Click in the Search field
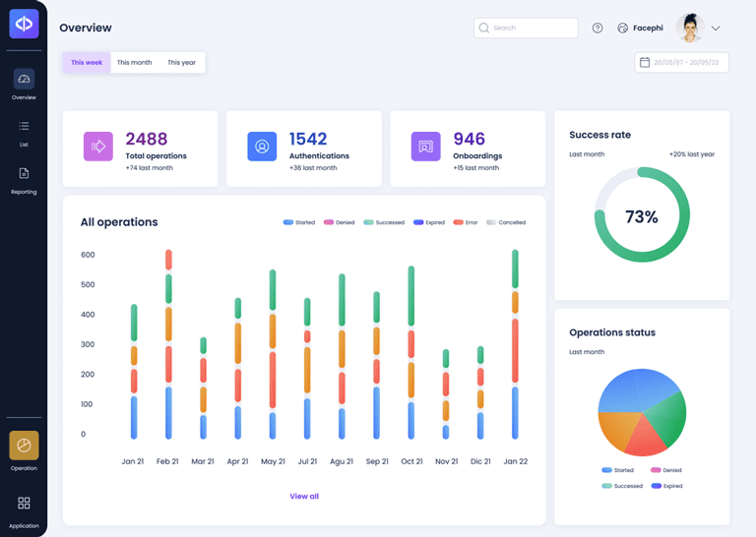Screen dimensions: 756x537 coord(526,28)
